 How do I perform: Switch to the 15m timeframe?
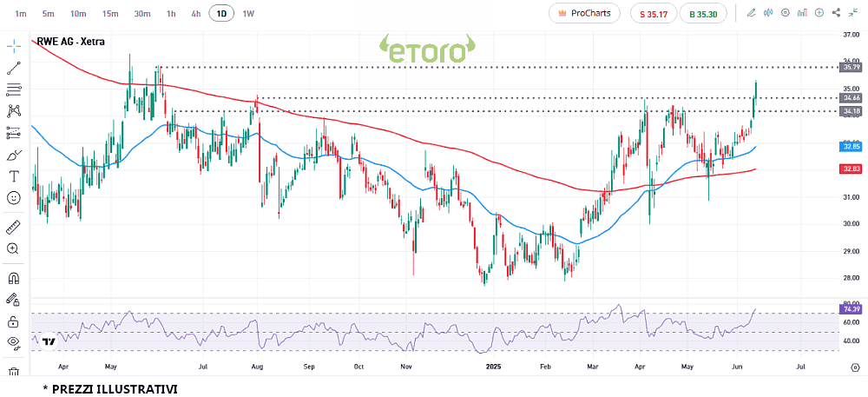pos(110,14)
